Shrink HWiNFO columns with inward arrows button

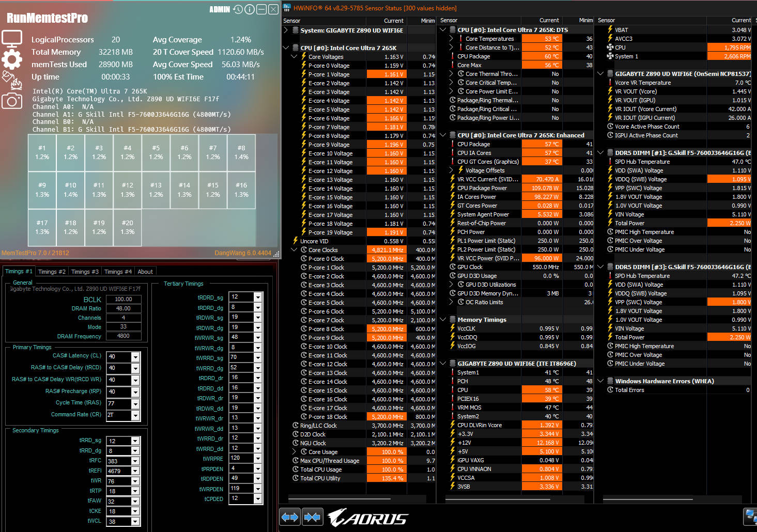(313, 517)
